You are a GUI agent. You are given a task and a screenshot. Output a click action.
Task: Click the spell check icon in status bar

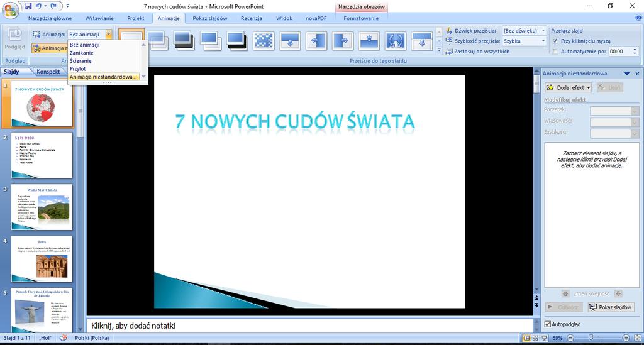[x=64, y=338]
